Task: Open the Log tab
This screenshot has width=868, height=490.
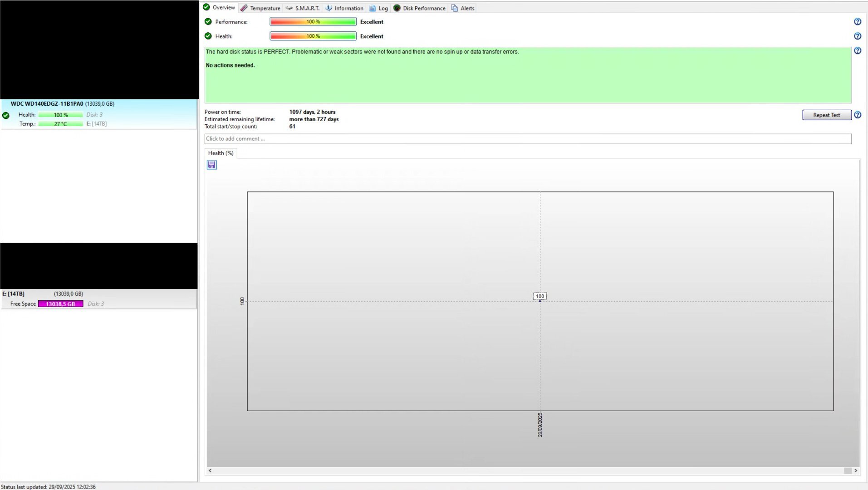Action: [x=379, y=8]
